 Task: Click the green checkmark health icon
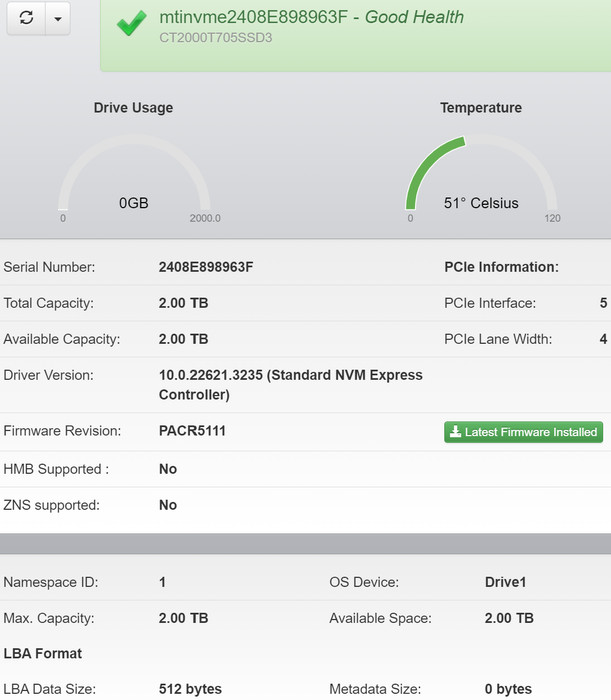tap(131, 25)
